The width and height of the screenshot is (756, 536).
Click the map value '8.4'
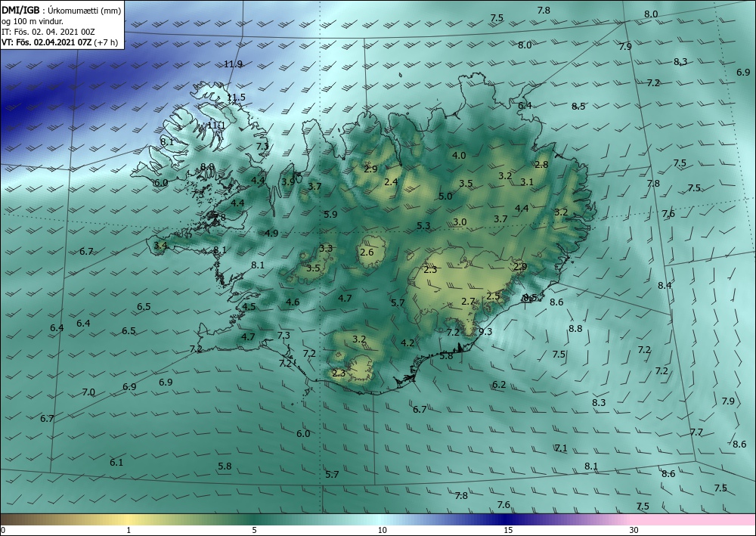[x=665, y=285]
